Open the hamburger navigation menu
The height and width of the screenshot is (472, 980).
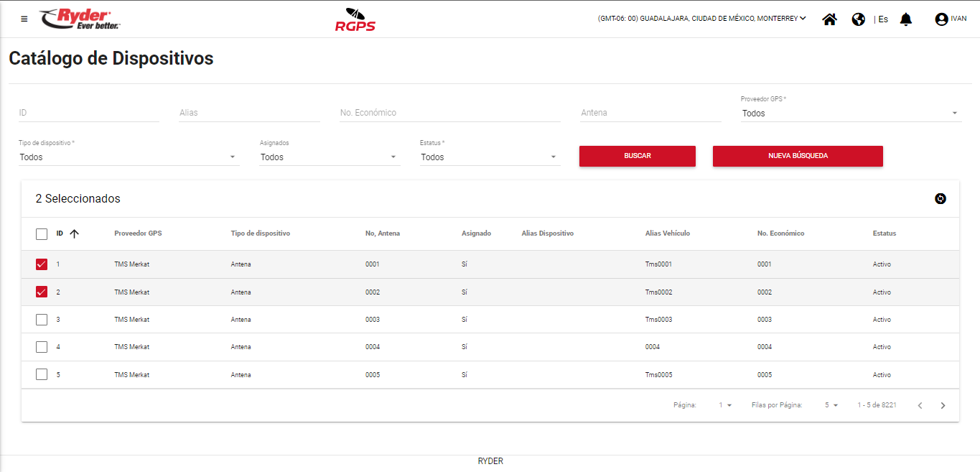click(x=24, y=19)
